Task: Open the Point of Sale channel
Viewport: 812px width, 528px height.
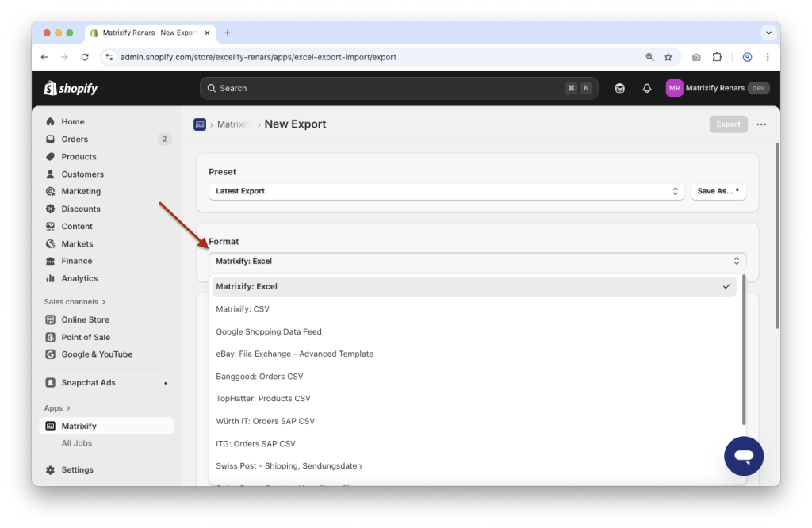Action: [87, 337]
